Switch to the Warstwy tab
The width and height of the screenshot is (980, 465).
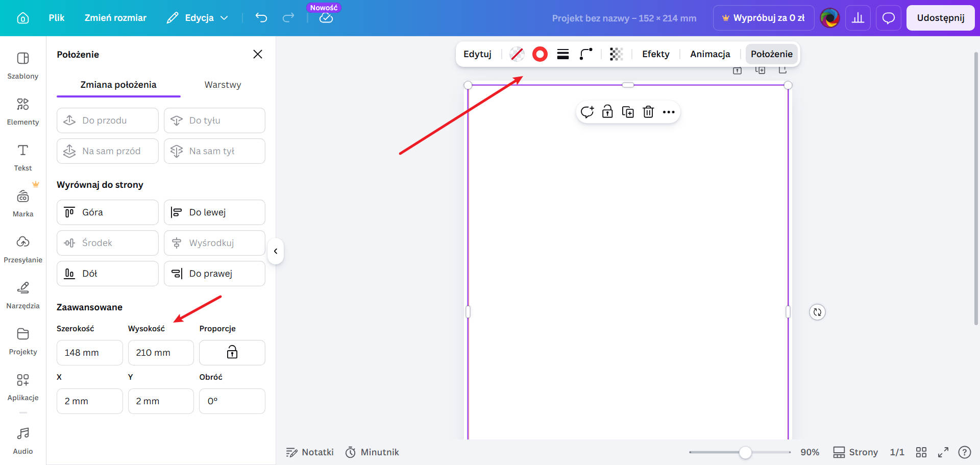click(223, 85)
